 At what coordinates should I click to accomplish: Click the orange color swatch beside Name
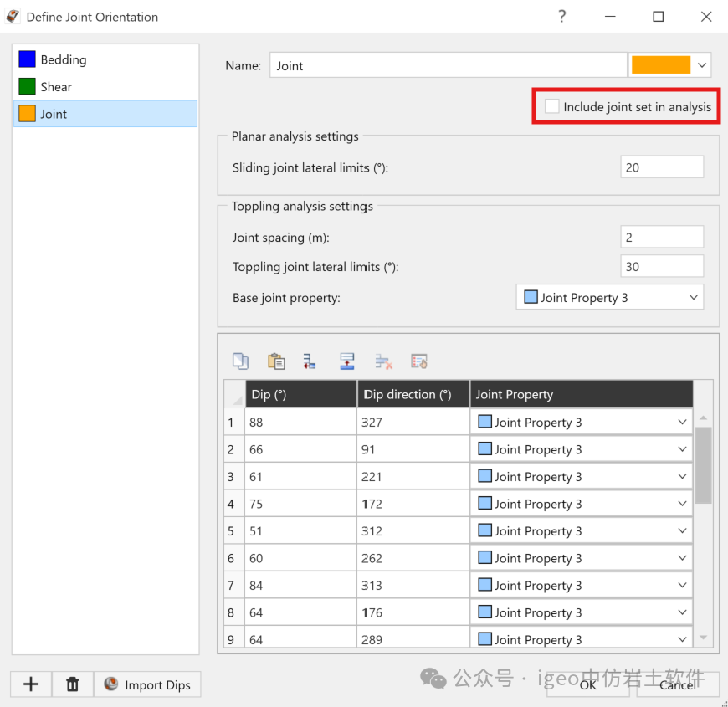[661, 65]
